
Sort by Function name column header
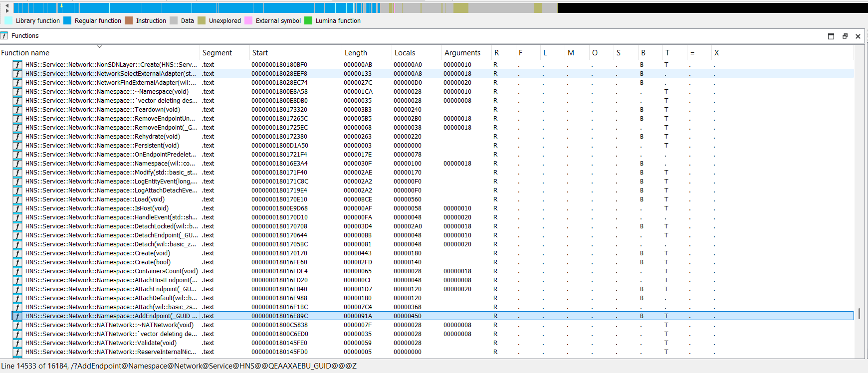tap(25, 53)
